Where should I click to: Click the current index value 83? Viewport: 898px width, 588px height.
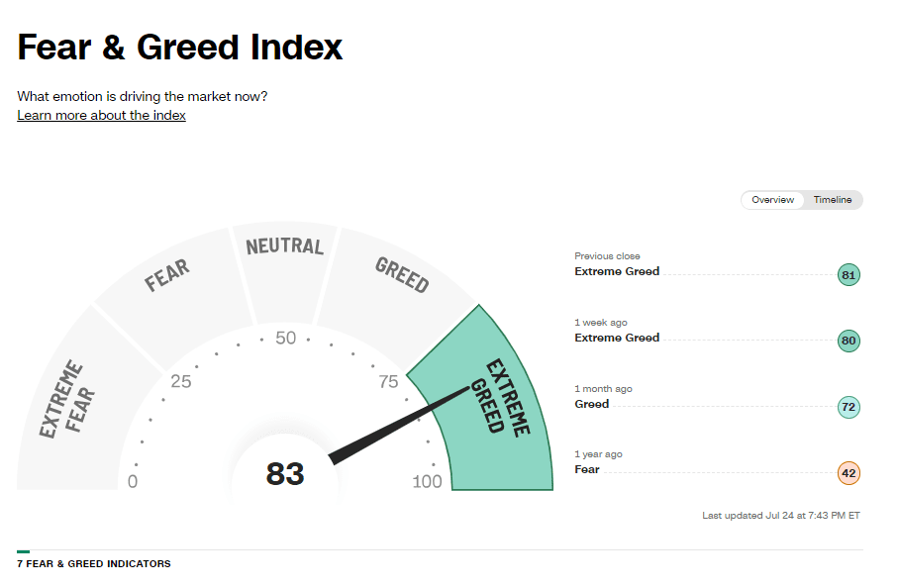(x=285, y=474)
